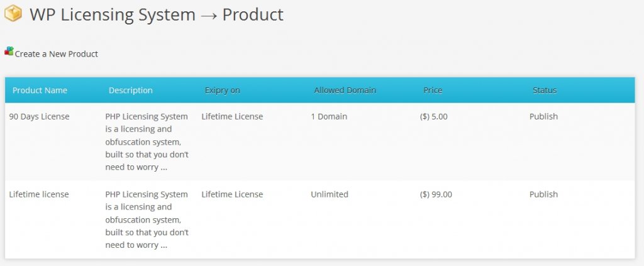
Task: Select the 1 Domain cell
Action: [328, 117]
